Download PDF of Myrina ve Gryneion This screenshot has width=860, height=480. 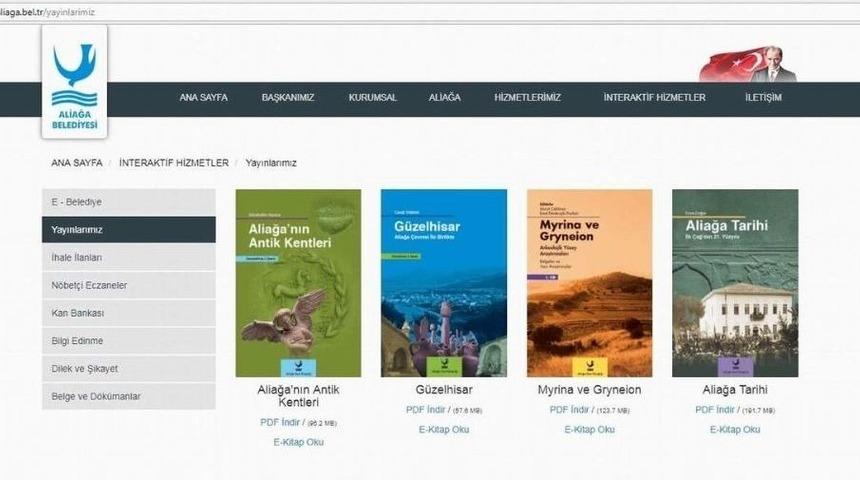(569, 410)
